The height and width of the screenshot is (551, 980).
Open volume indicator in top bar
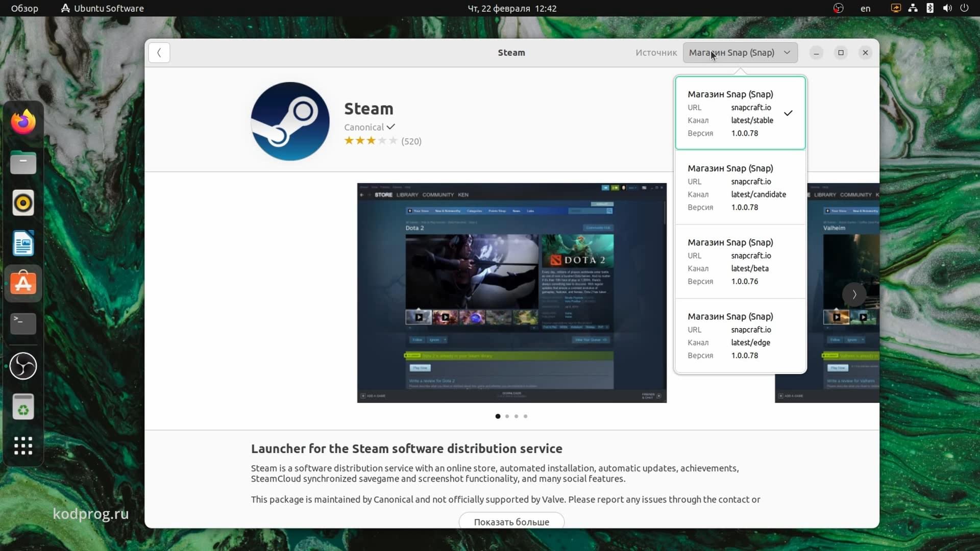(947, 8)
